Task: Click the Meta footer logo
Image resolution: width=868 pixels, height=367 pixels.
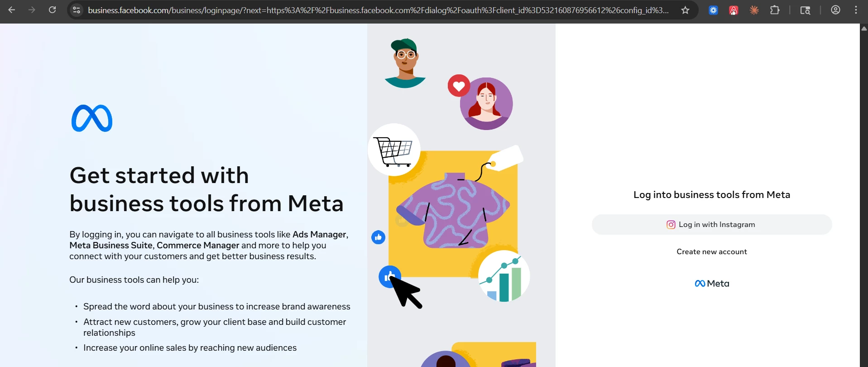Action: click(x=712, y=283)
